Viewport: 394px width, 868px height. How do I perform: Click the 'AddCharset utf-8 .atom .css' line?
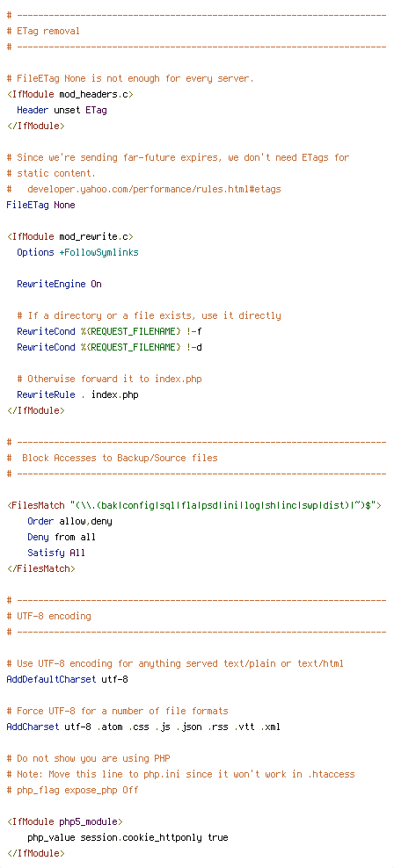point(143,727)
